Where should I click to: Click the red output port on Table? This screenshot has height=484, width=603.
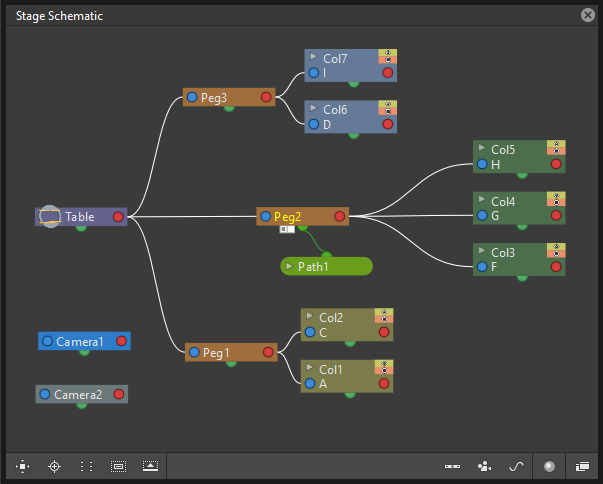click(118, 217)
